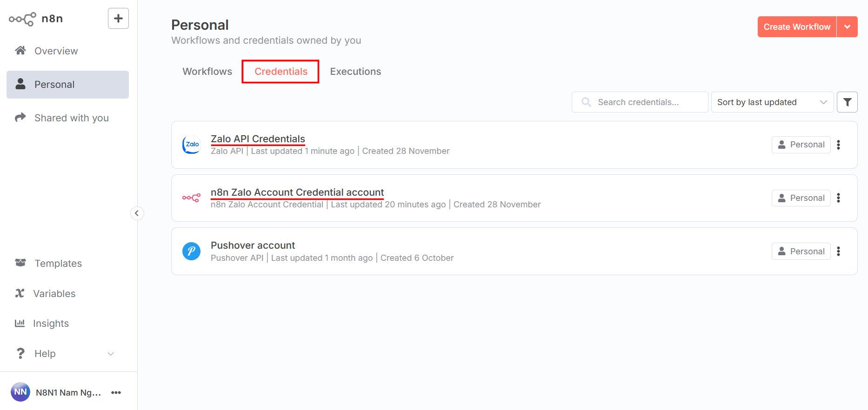868x410 pixels.
Task: Open the Shared with you section
Action: coord(71,118)
